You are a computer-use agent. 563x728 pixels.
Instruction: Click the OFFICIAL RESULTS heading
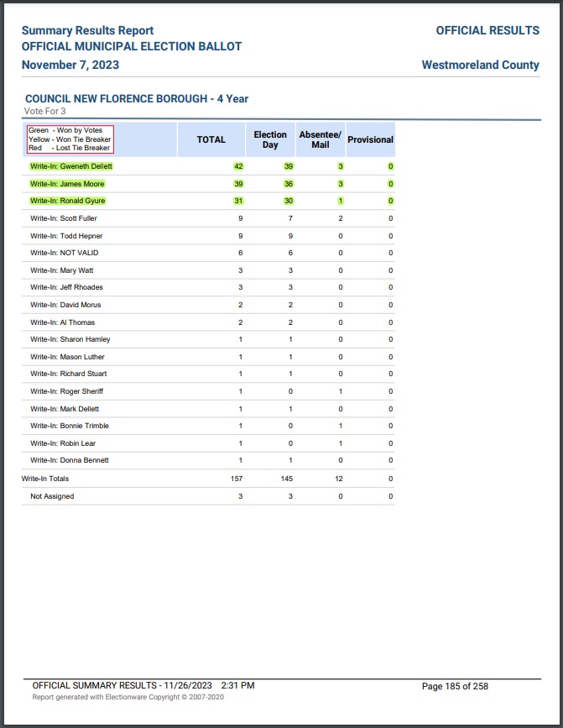(487, 30)
